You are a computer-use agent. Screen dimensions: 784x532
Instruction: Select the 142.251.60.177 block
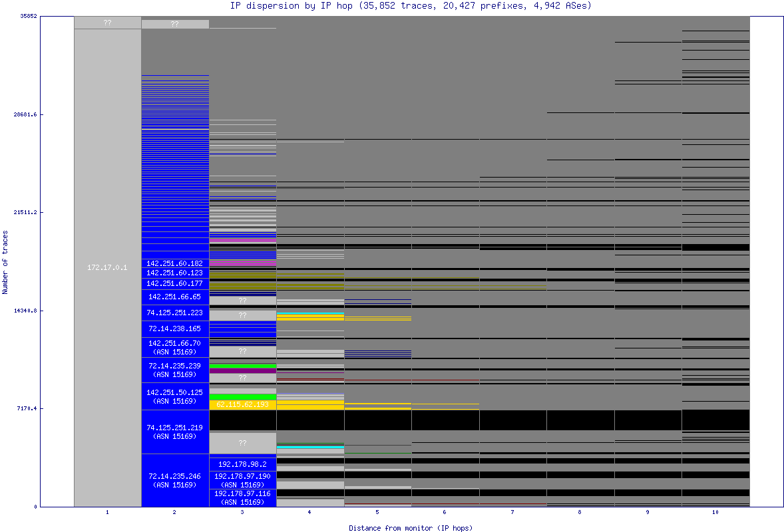click(x=175, y=283)
